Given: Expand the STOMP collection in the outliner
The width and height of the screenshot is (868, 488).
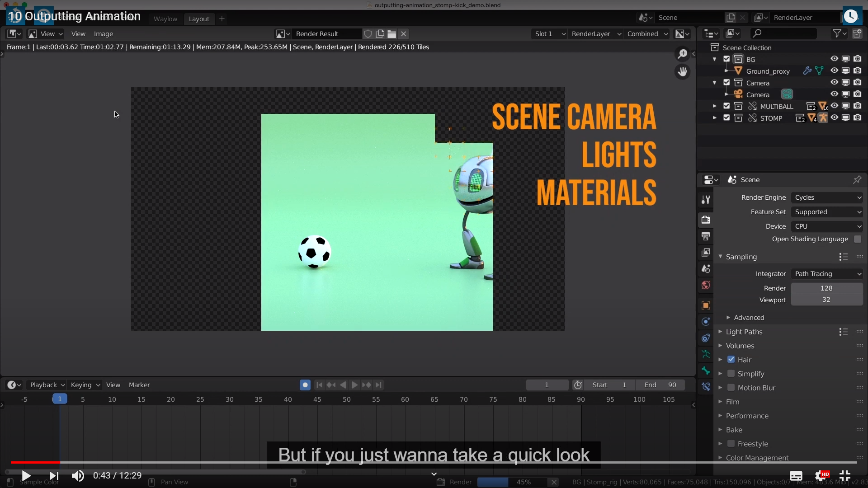Looking at the screenshot, I should click(714, 118).
